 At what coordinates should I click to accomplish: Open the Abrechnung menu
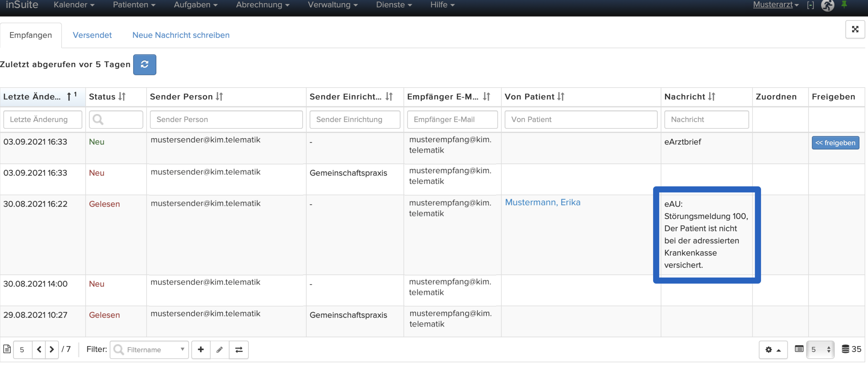262,5
